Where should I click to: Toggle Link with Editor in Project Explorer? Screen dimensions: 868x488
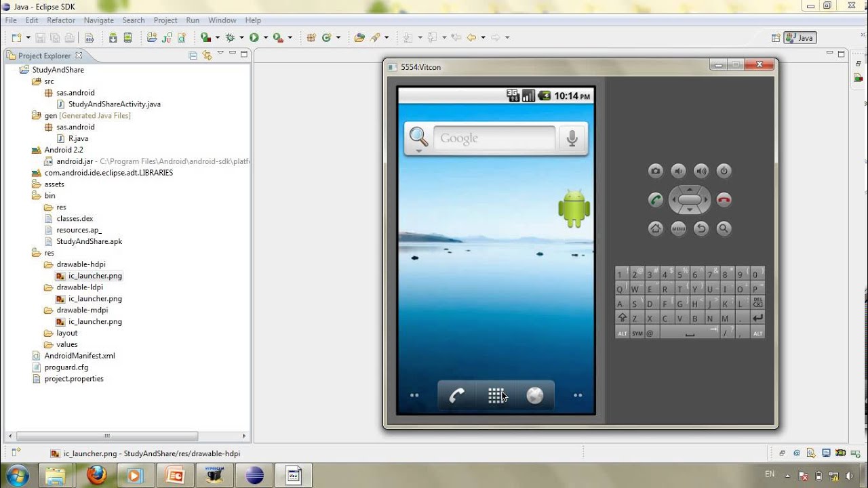click(207, 56)
